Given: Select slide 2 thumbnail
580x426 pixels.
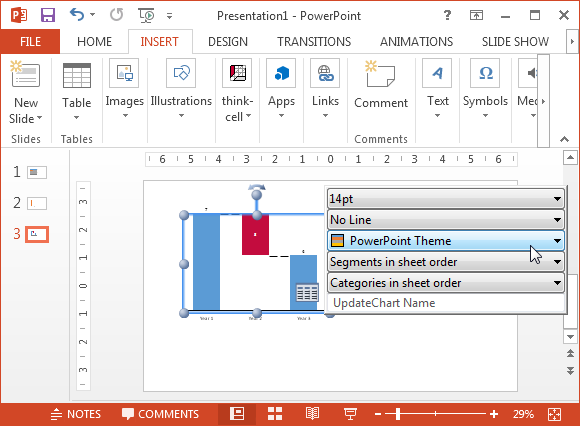Looking at the screenshot, I should pyautogui.click(x=37, y=203).
